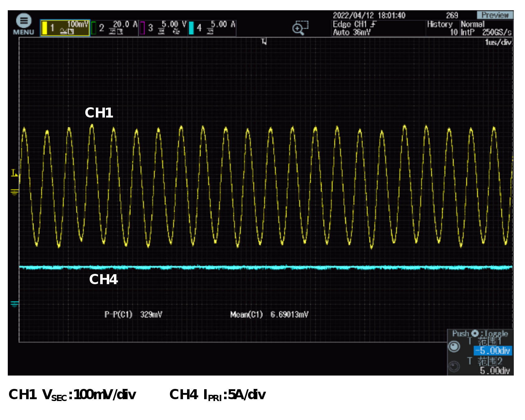Select the highlighted -5.00div value field
The height and width of the screenshot is (420, 525).
(x=493, y=351)
